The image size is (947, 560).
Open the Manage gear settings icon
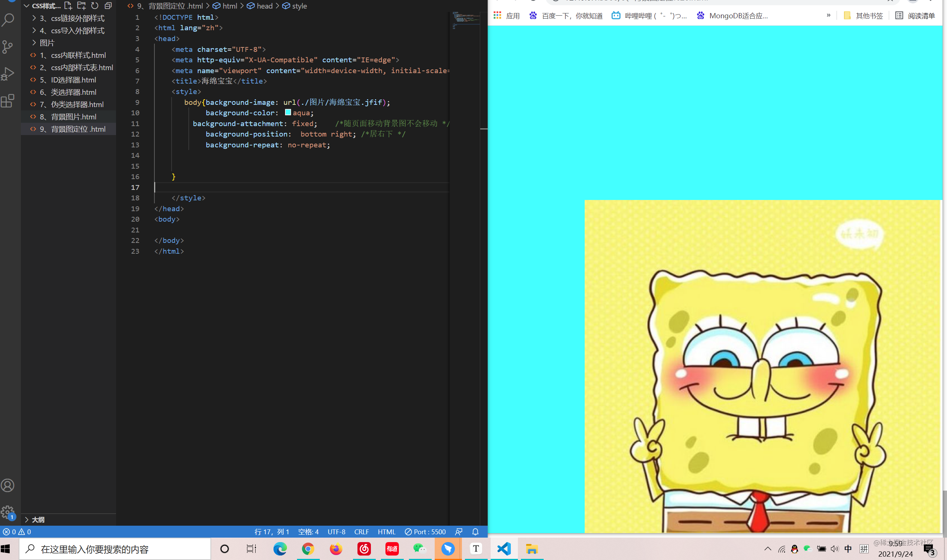pyautogui.click(x=8, y=513)
